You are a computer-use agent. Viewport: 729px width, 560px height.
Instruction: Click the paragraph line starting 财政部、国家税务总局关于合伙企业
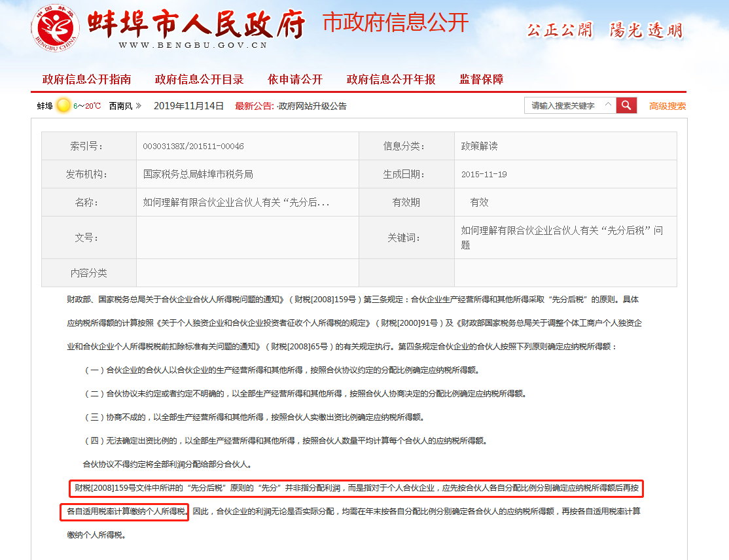tap(353, 300)
